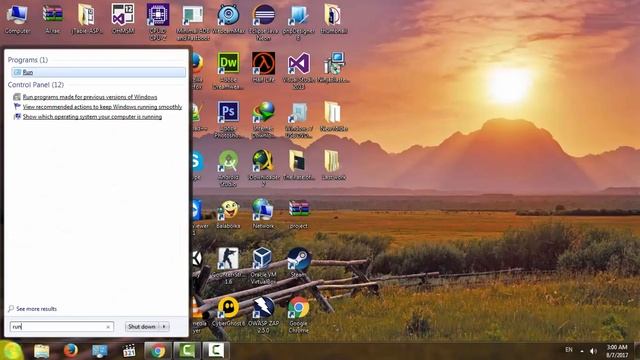The width and height of the screenshot is (640, 360).
Task: Open the folder icon next to the Photoshop row
Action: (333, 116)
